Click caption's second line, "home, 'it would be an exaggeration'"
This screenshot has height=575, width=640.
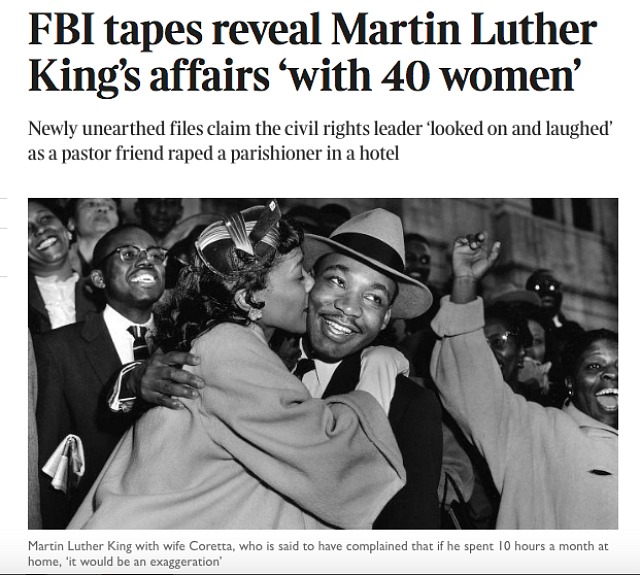click(124, 562)
